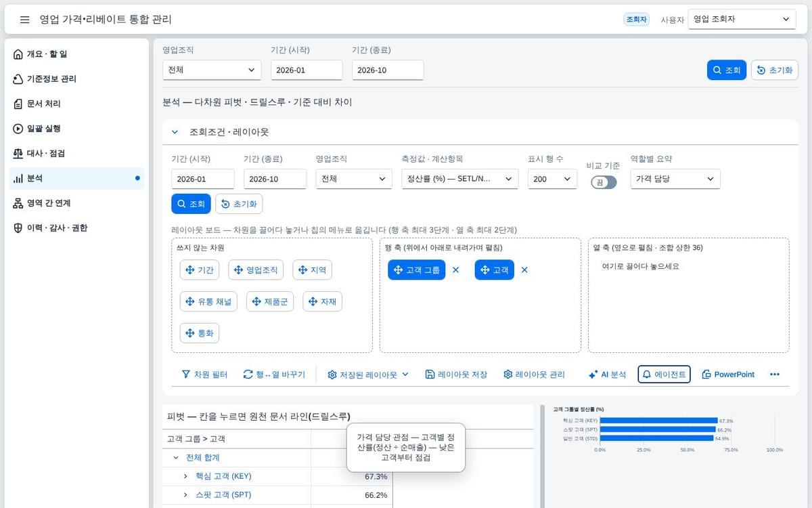Open the 측정값 · 계산항목 dropdown
The height and width of the screenshot is (508, 812).
[x=460, y=179]
